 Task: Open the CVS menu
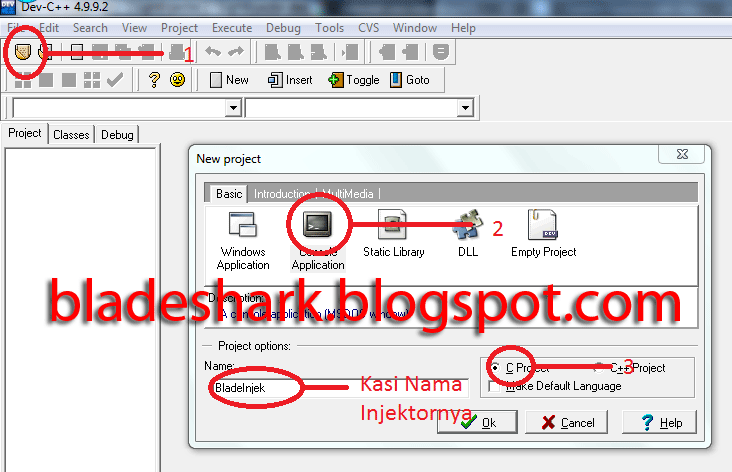click(x=369, y=28)
